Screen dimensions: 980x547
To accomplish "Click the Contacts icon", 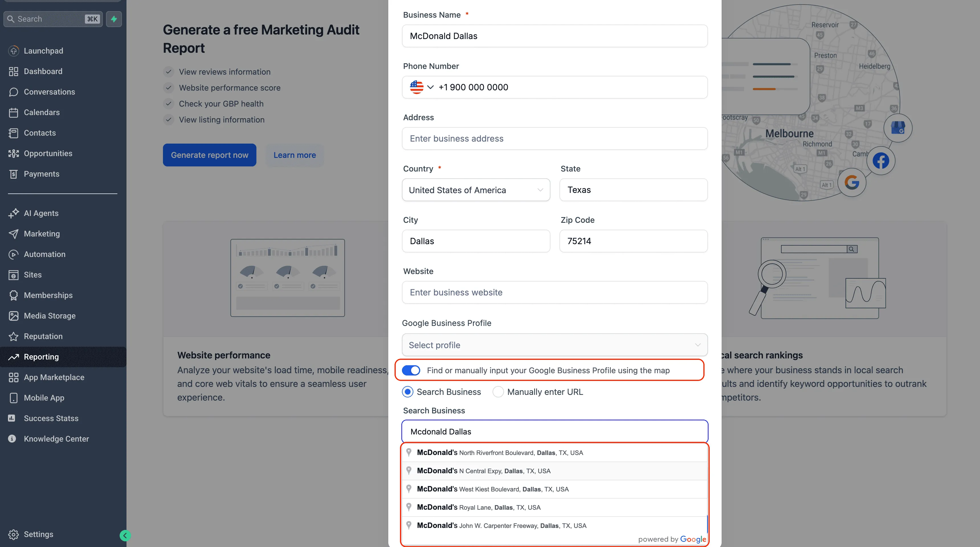I will (x=14, y=133).
